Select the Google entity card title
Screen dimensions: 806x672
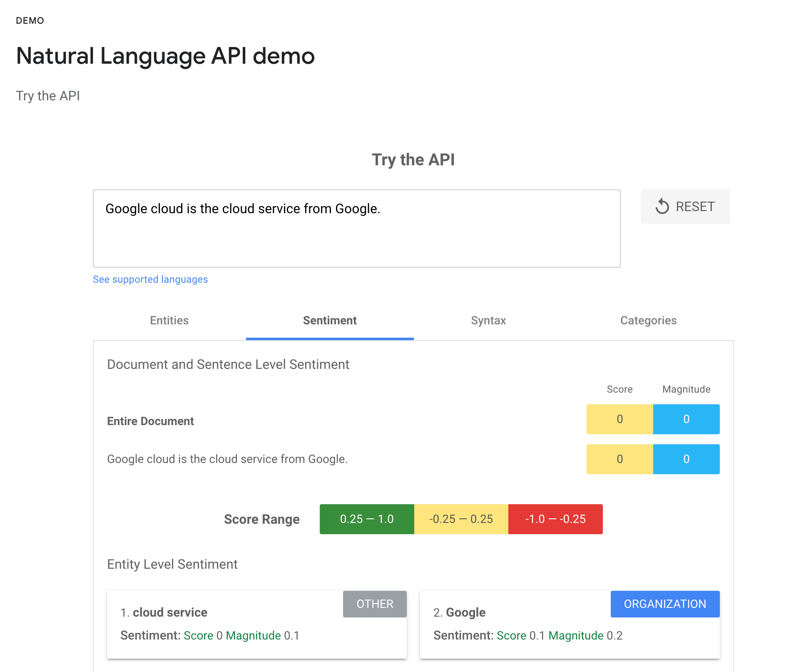pos(465,612)
